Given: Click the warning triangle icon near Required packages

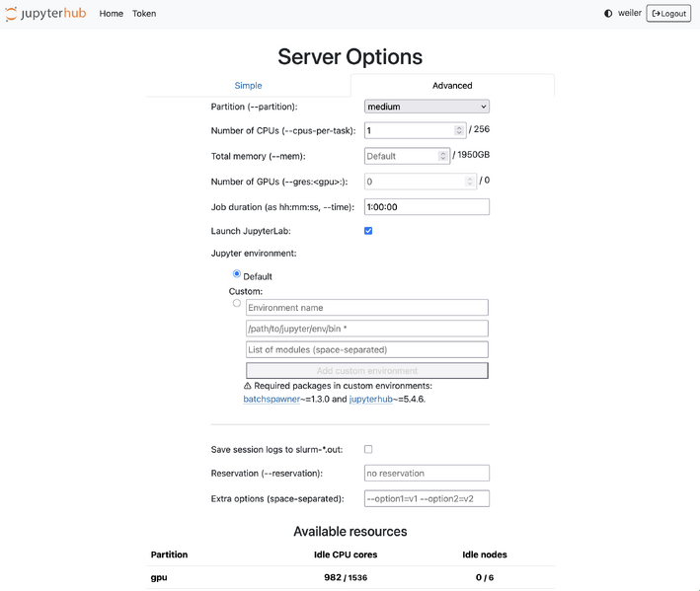Looking at the screenshot, I should [x=248, y=386].
